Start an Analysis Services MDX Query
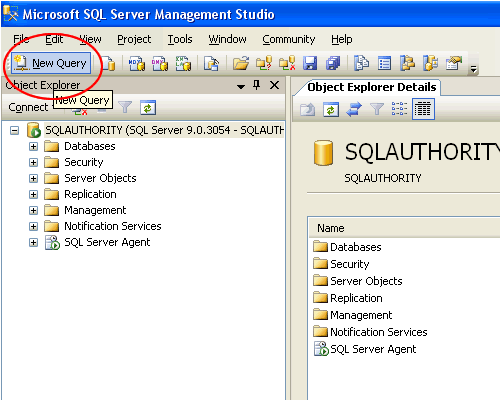 coord(136,63)
